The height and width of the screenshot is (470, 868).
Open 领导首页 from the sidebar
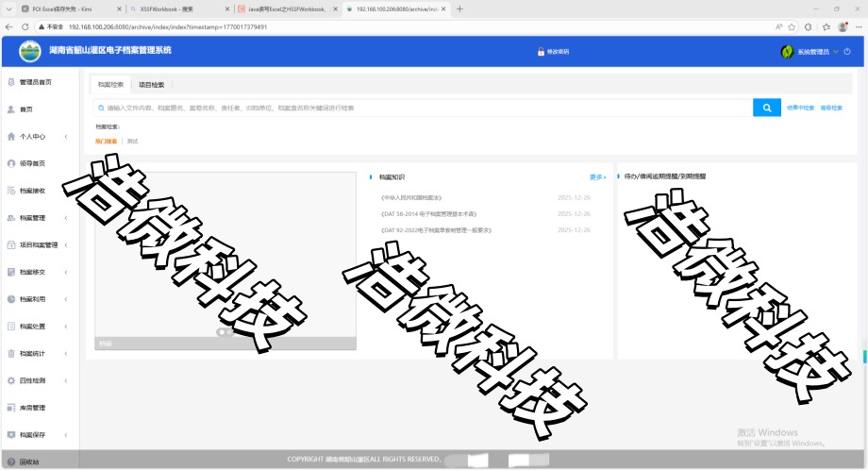pos(33,163)
